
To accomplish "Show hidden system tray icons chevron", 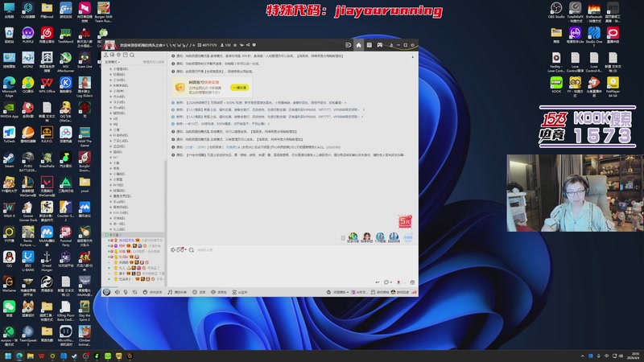I will pyautogui.click(x=582, y=356).
